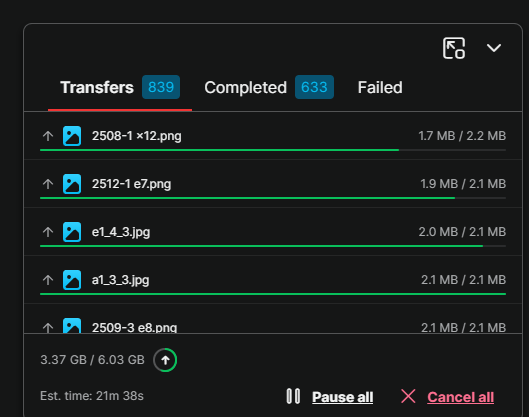Screen dimensions: 529x417
Task: Click upload arrow beside e1_4_3.jpg
Action: tap(48, 232)
